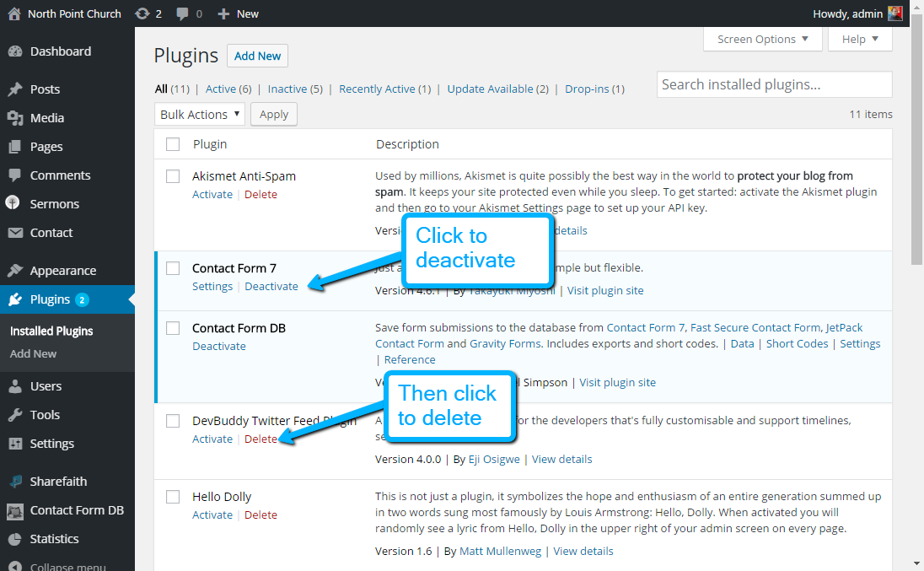Check the Contact Form 7 checkbox
The width and height of the screenshot is (924, 571).
(x=173, y=268)
